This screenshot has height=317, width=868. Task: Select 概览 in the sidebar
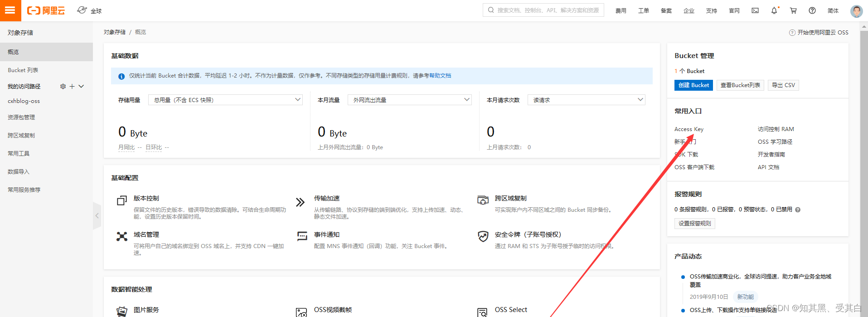point(46,52)
